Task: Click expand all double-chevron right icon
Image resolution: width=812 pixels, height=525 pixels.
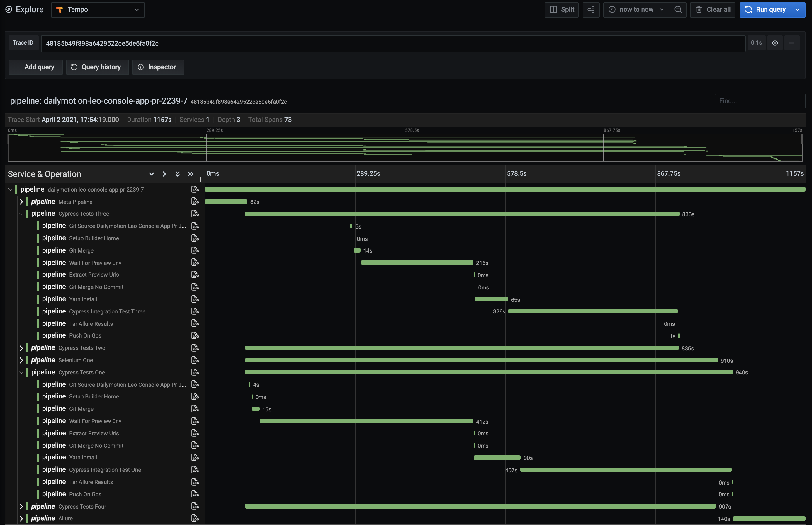Action: (x=191, y=174)
